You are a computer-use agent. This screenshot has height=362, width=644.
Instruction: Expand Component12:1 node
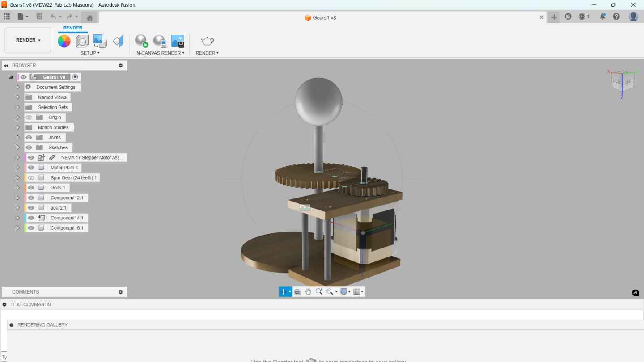tap(18, 198)
